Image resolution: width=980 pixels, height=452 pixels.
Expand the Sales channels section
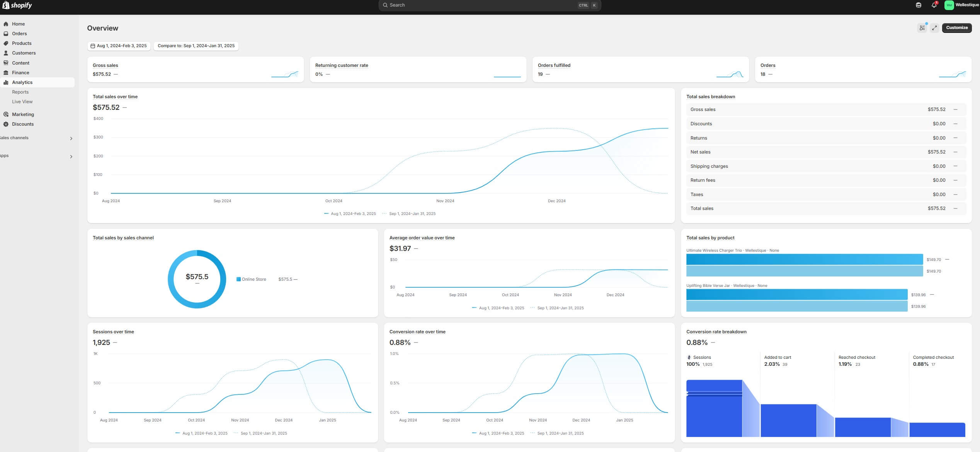(x=71, y=138)
